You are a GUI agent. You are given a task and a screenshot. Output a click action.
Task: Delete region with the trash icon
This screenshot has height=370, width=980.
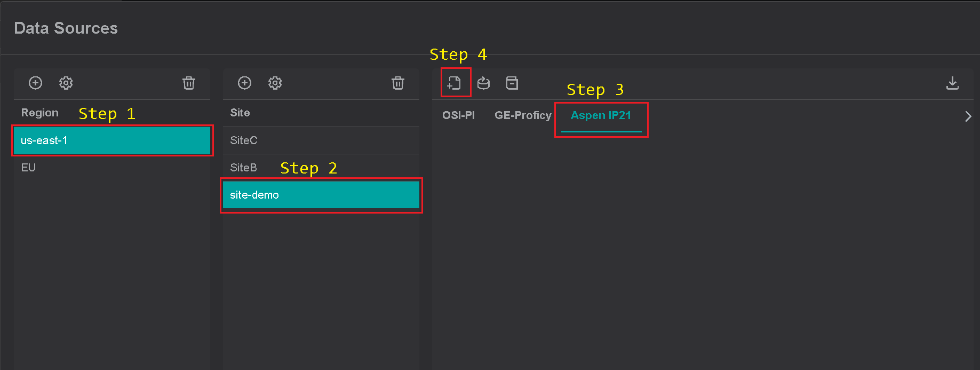click(x=189, y=83)
